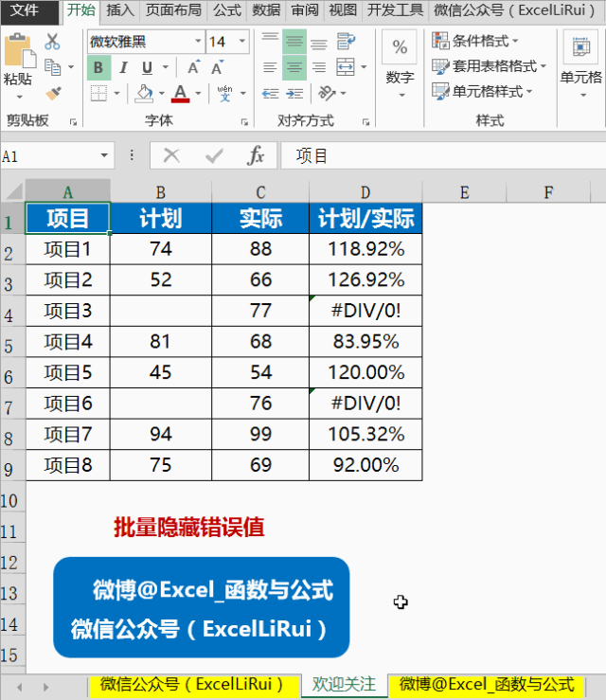Click the Insert Function fx button
This screenshot has width=606, height=700.
[256, 155]
